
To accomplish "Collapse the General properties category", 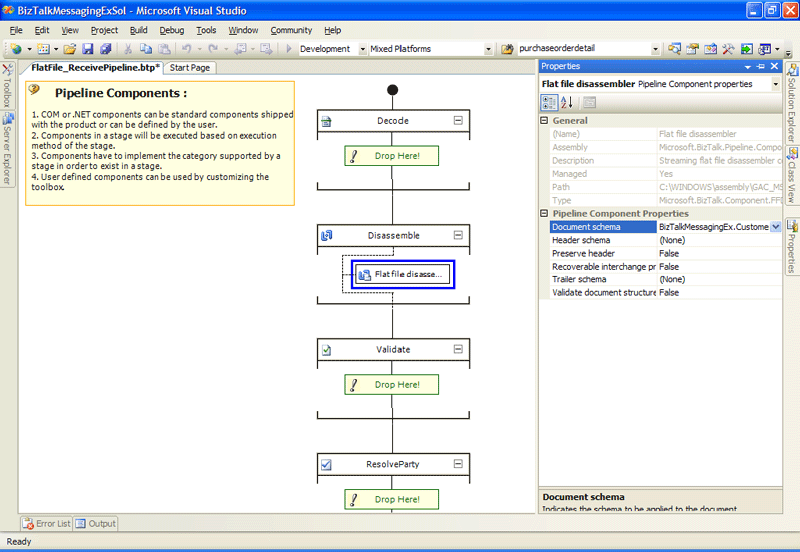I will [544, 121].
